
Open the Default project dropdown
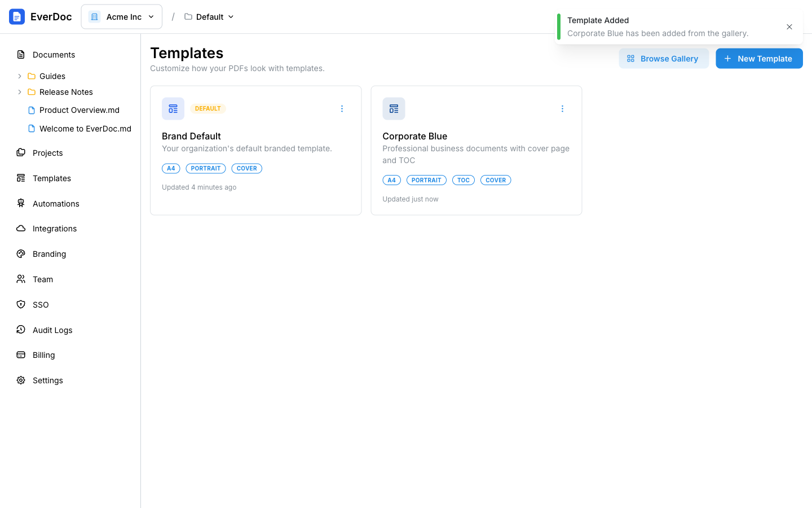[209, 17]
